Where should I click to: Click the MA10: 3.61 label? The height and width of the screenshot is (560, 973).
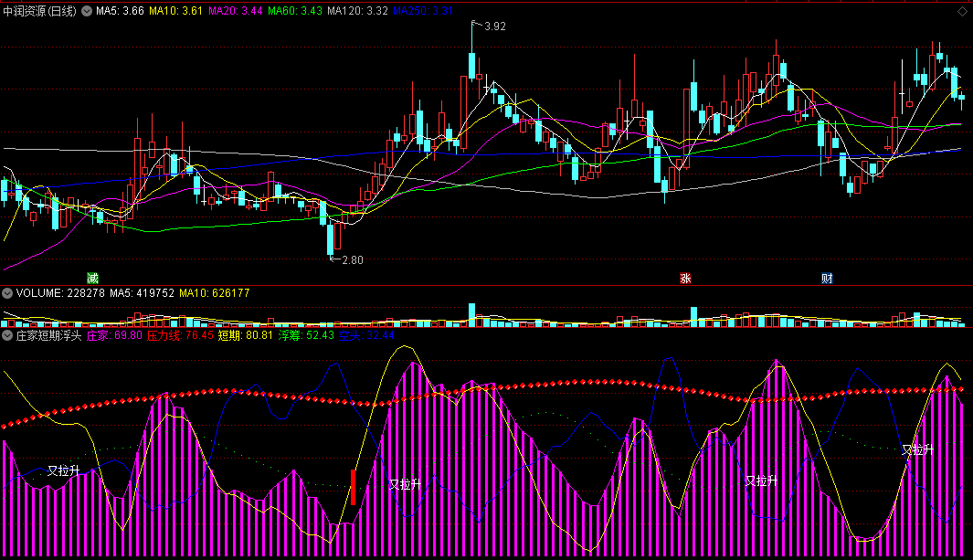175,11
